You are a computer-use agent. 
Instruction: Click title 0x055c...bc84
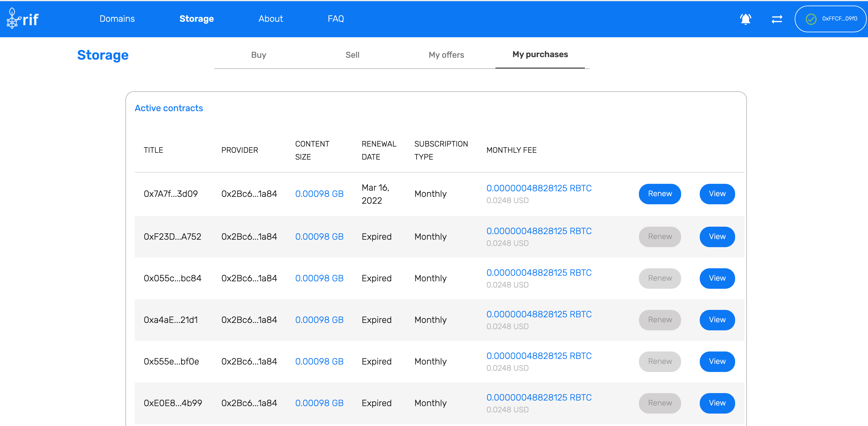[x=172, y=279]
